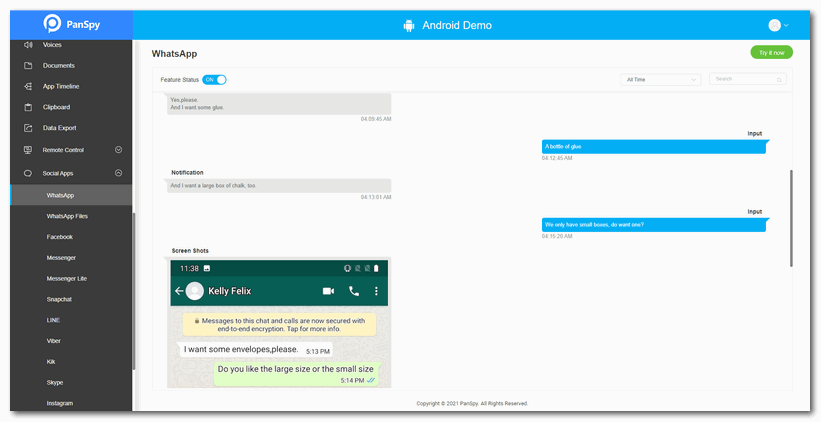Image resolution: width=821 pixels, height=422 pixels.
Task: Click 'I want some envelopes,please.' message
Action: [257, 350]
